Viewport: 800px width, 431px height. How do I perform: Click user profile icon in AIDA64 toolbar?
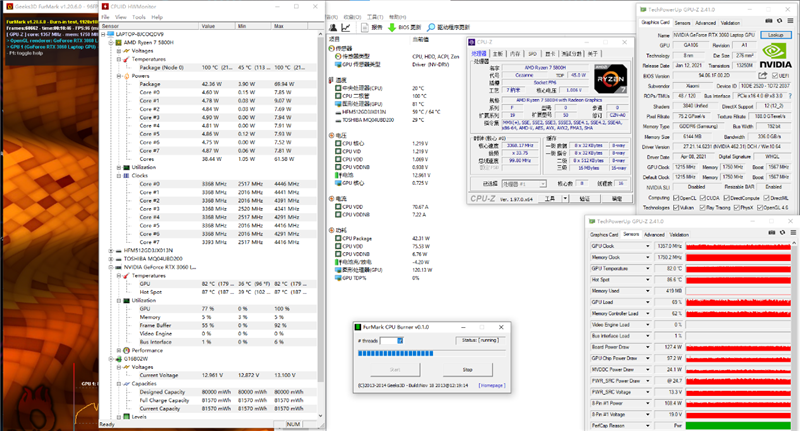333,28
